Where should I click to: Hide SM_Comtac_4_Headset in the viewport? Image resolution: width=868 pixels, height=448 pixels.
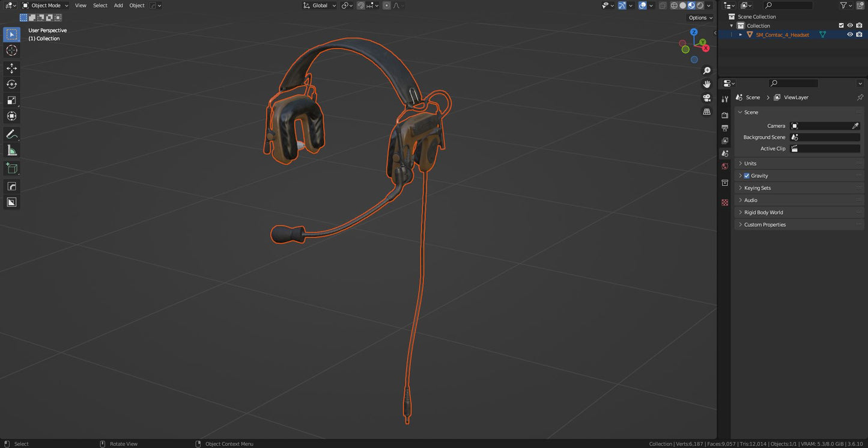click(x=850, y=34)
